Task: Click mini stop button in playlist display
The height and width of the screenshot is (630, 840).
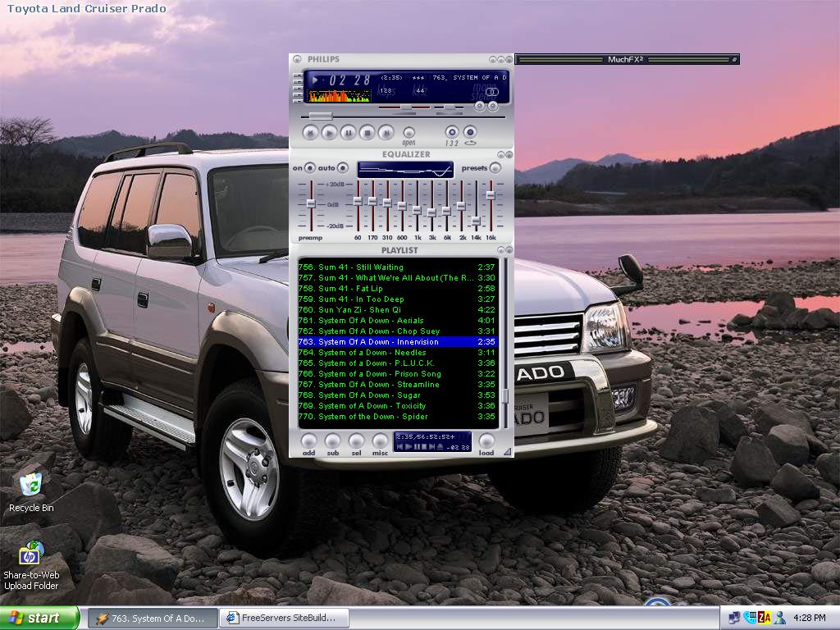Action: (x=424, y=447)
